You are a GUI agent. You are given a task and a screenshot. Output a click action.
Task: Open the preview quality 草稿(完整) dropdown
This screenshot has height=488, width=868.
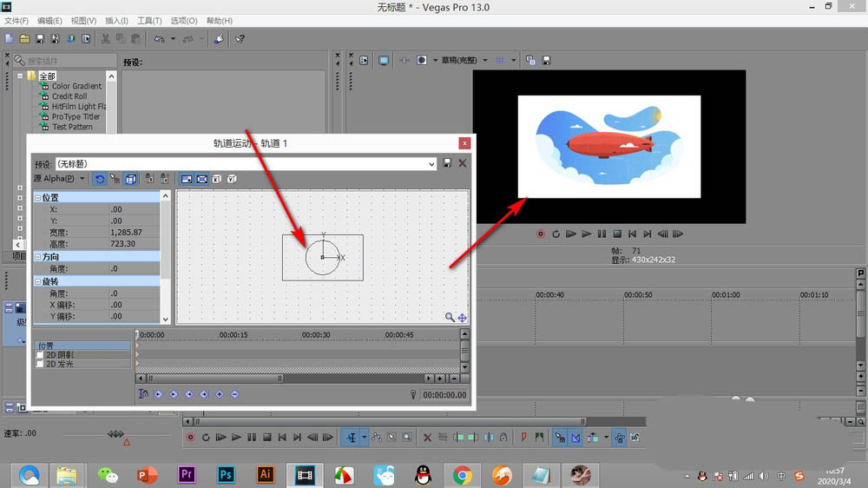click(x=485, y=61)
